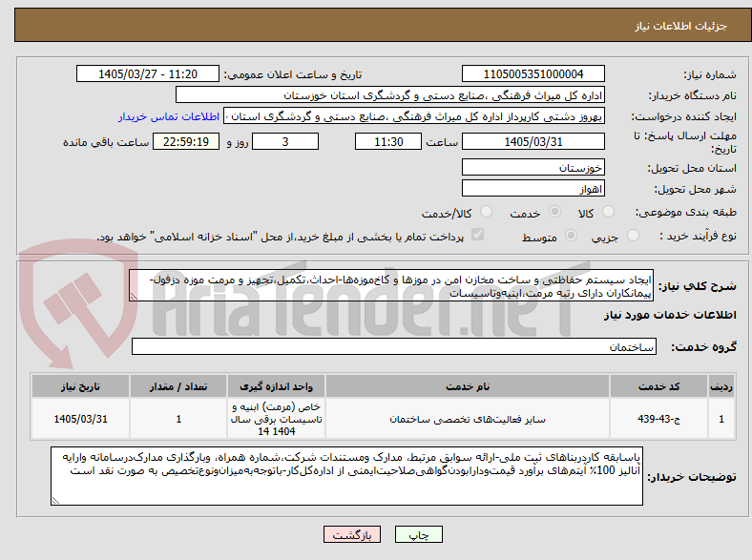Click the deadline time field 11:30
The image size is (752, 560).
pos(388,141)
